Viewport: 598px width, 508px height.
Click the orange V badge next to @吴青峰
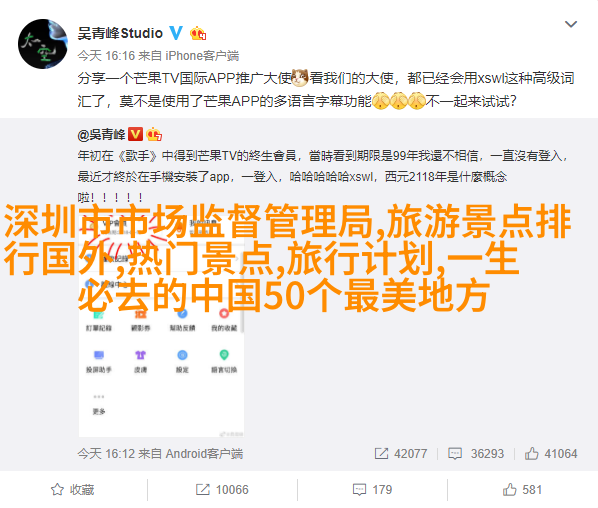[135, 134]
